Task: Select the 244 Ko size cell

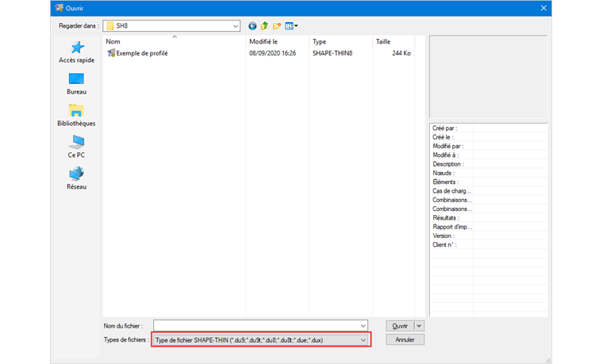Action: (401, 53)
